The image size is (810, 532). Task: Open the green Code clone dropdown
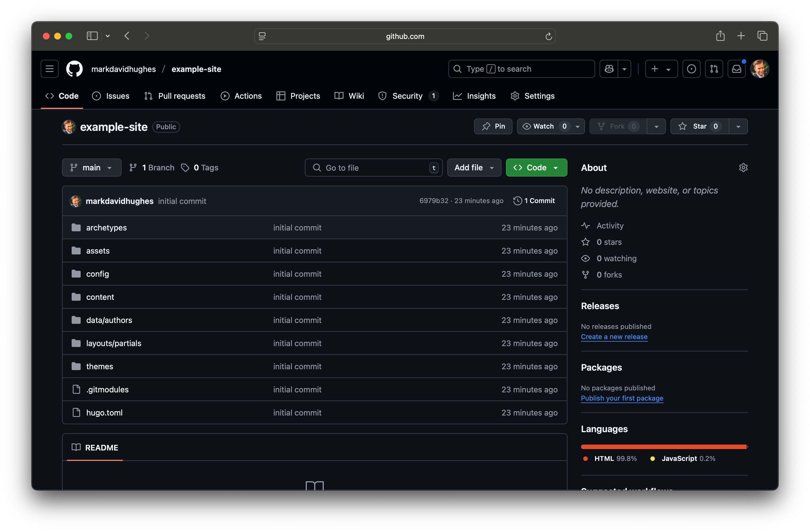pyautogui.click(x=536, y=168)
